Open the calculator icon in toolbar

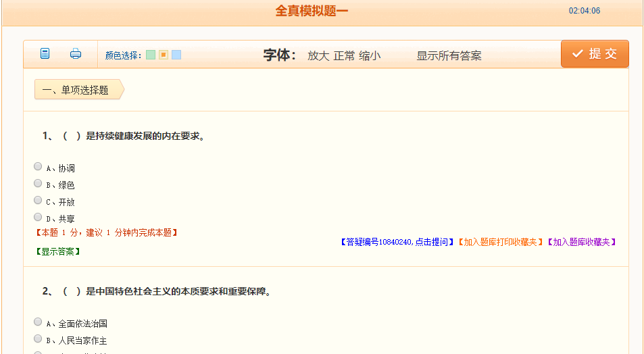[x=45, y=54]
